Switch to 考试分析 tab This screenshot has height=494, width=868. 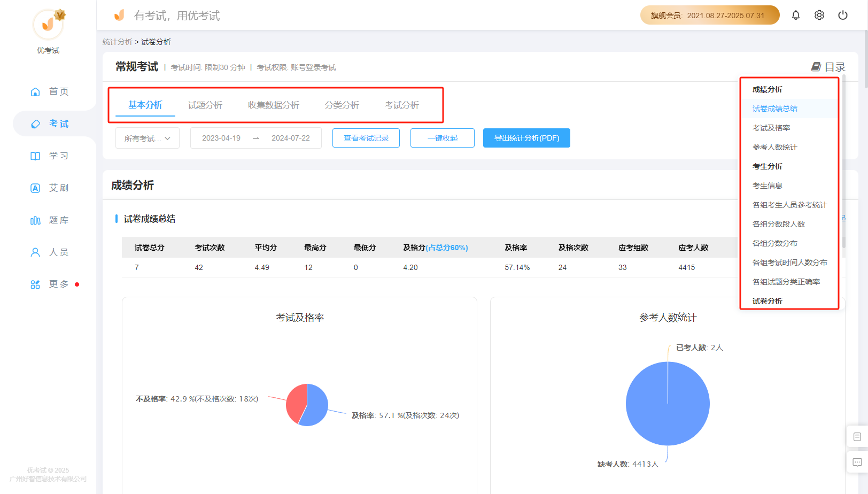402,105
